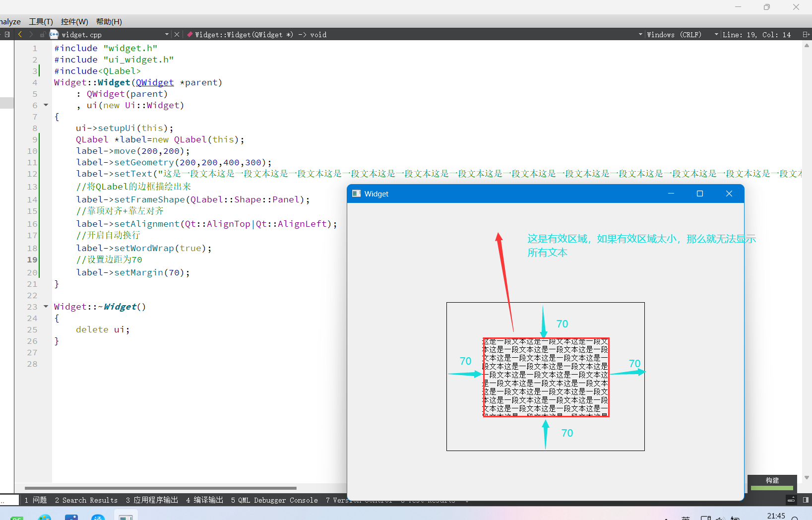Click the setMargin(70) code on line 20

click(x=133, y=272)
